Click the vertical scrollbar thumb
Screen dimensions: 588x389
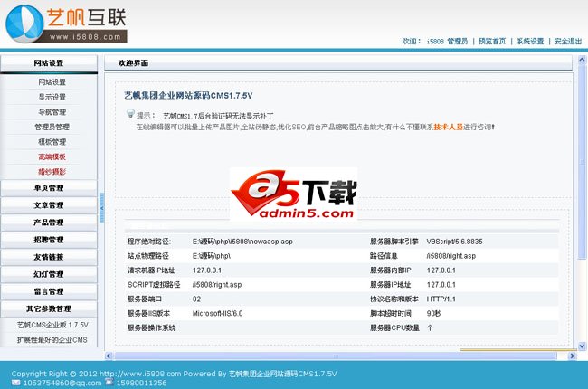582,161
